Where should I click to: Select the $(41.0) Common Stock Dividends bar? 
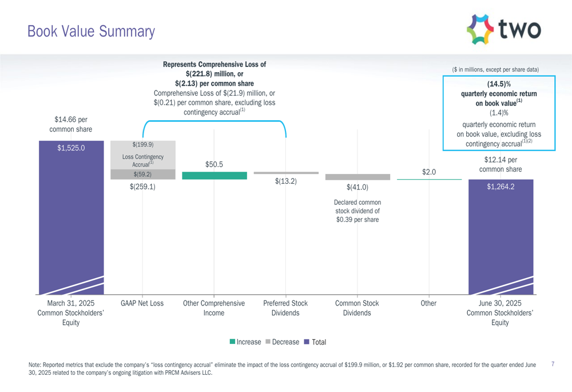click(x=357, y=177)
